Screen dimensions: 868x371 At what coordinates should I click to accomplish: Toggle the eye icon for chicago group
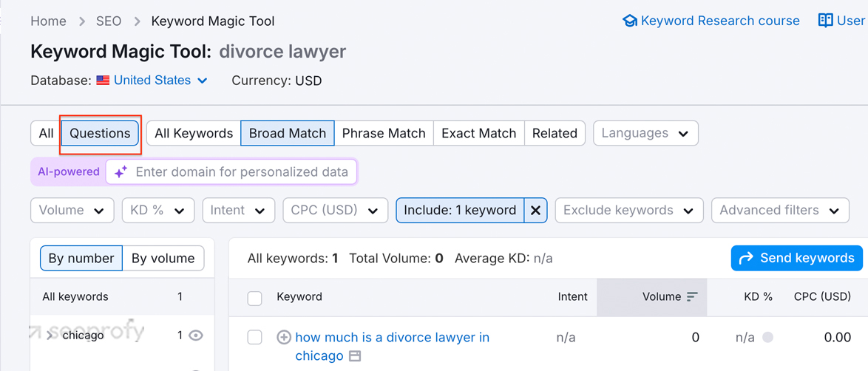[x=195, y=335]
